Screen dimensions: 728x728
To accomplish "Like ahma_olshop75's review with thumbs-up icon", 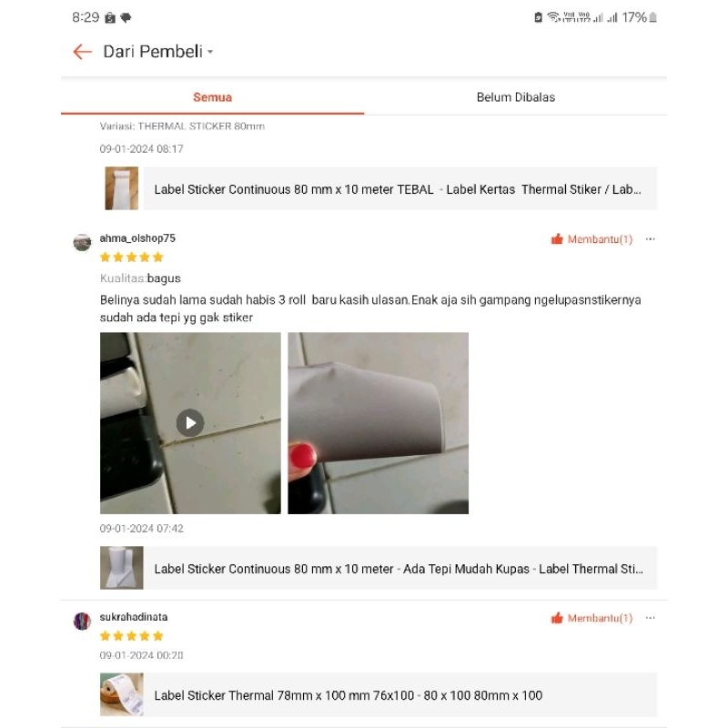I will click(x=557, y=239).
